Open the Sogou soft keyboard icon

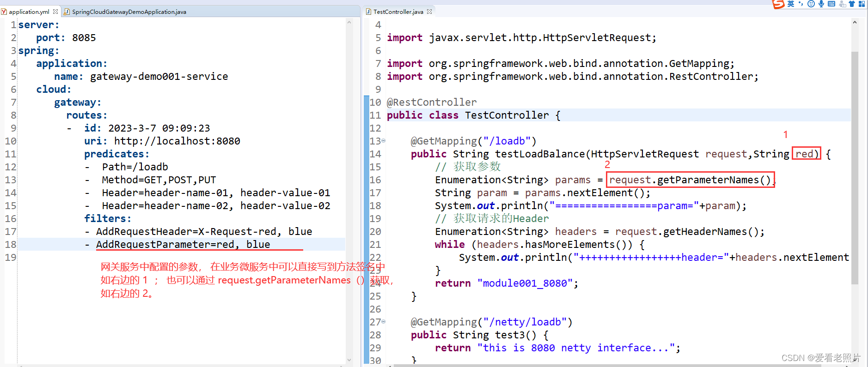[831, 4]
